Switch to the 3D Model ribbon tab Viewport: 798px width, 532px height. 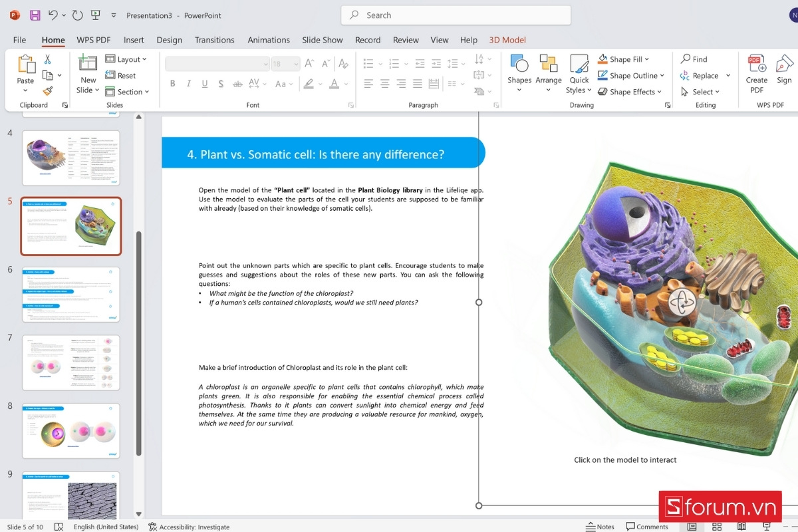[x=507, y=40]
